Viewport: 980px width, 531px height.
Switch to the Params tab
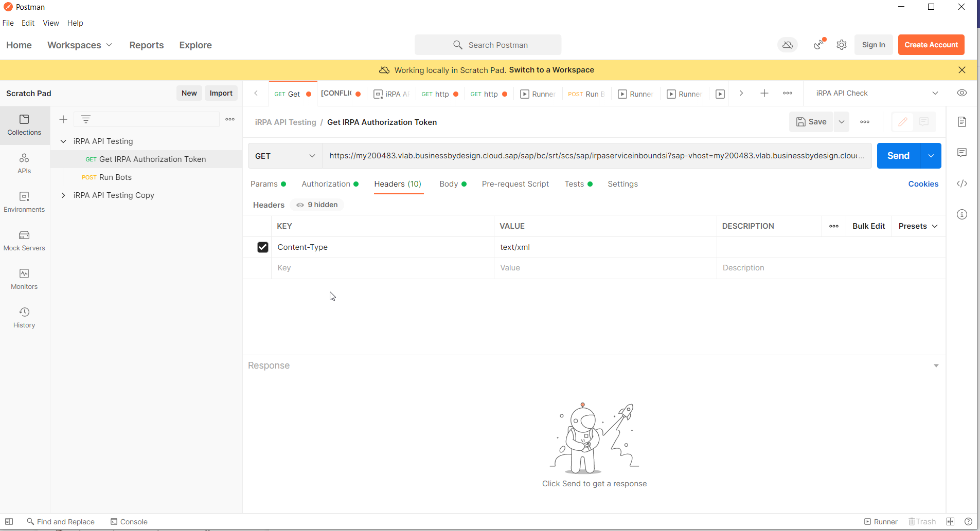(268, 184)
